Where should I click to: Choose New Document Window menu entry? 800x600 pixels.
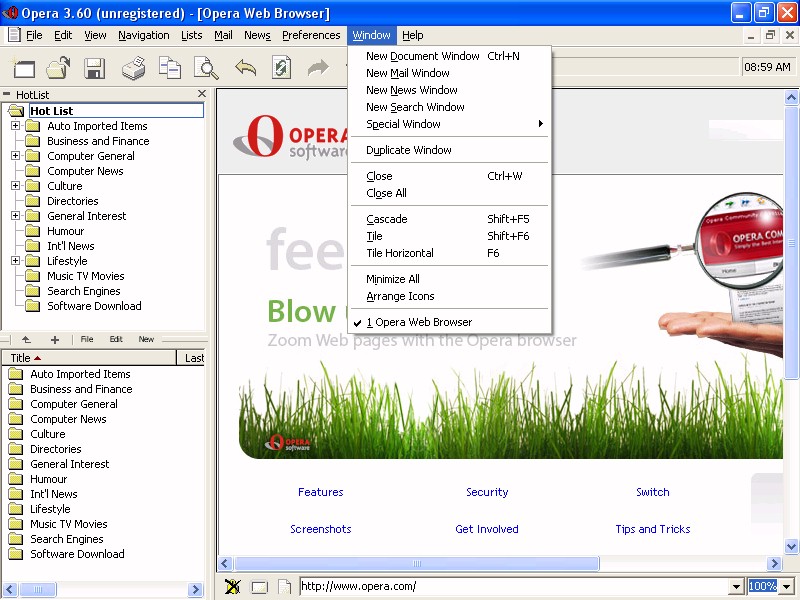pos(449,56)
